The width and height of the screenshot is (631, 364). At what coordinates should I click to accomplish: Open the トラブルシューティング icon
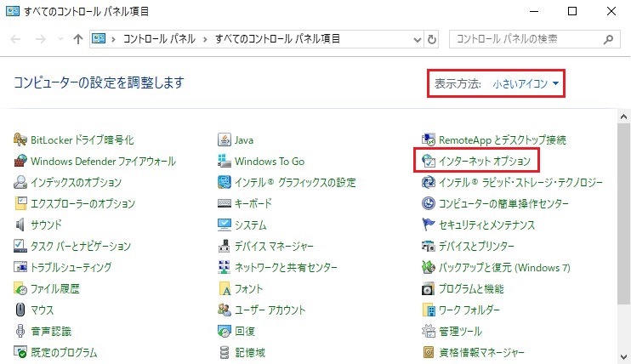20,267
